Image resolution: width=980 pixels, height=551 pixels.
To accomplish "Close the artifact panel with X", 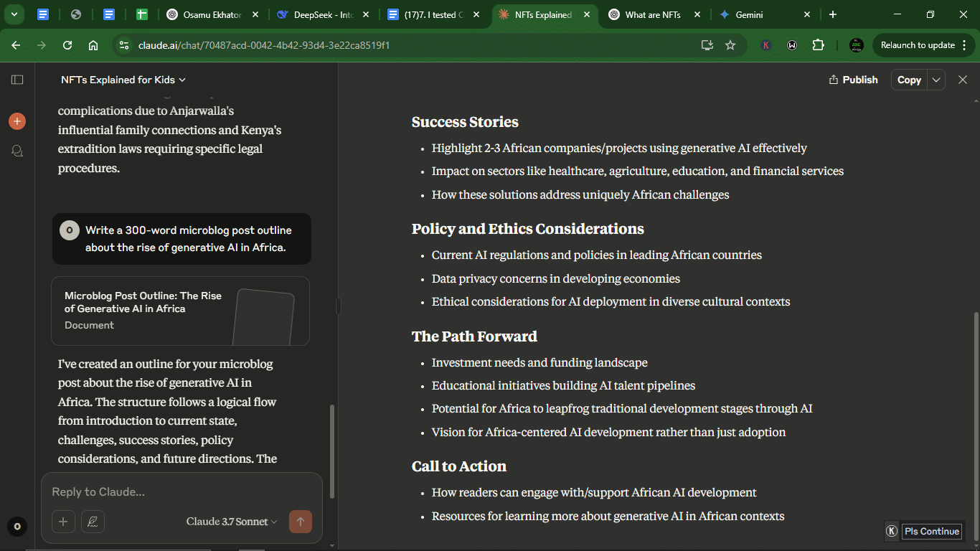I will [963, 80].
